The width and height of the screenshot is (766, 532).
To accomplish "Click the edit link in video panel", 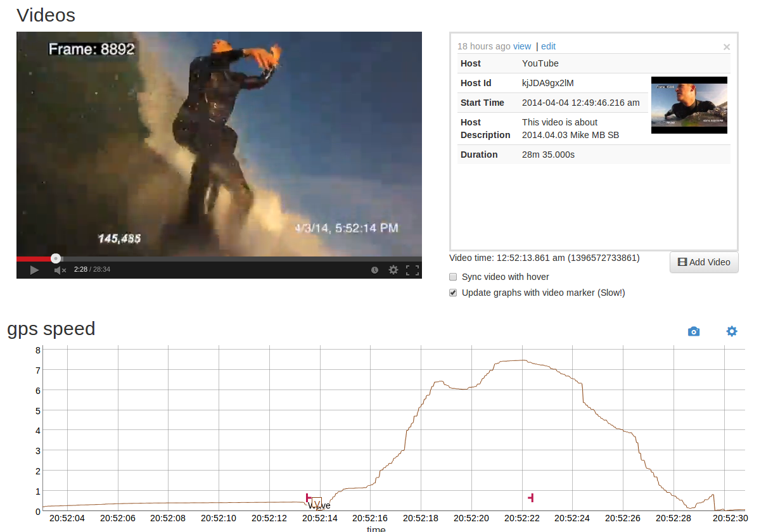I will (x=548, y=46).
